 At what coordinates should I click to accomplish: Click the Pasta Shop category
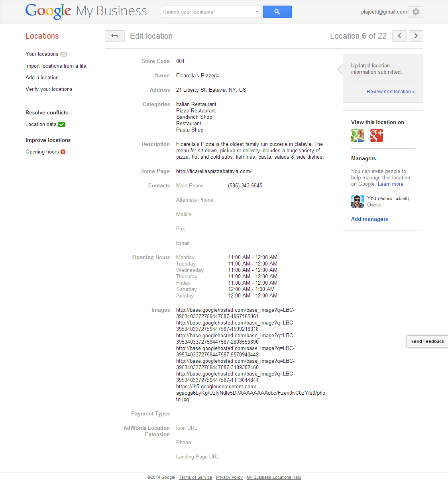pos(190,130)
